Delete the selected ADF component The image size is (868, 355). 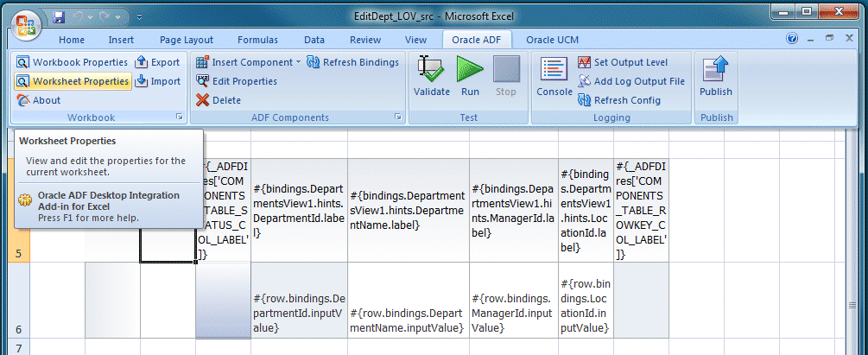(219, 100)
